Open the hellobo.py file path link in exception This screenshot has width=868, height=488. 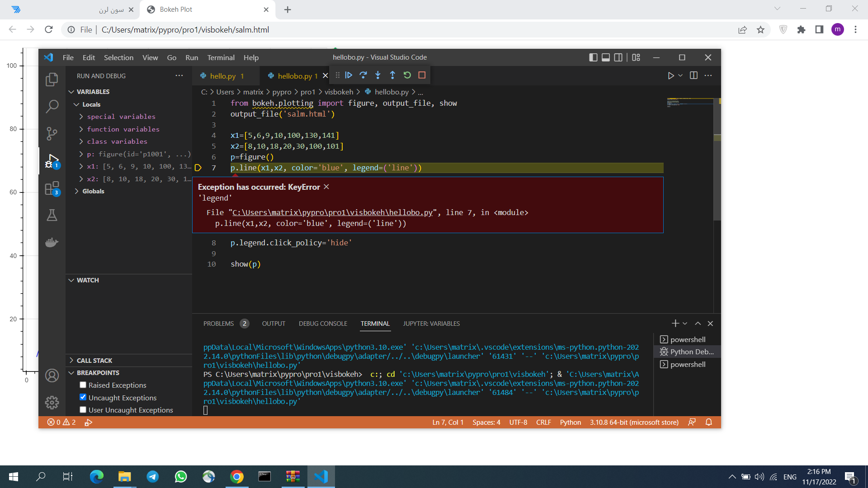[333, 212]
